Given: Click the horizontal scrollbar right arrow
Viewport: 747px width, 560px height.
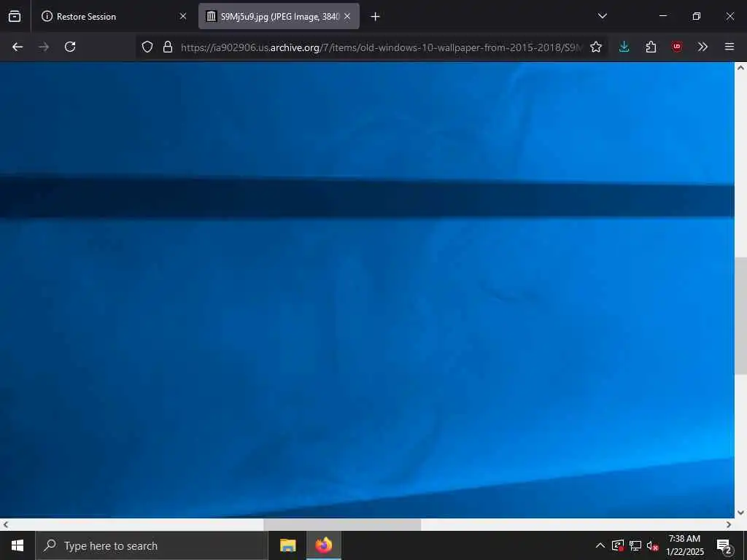Looking at the screenshot, I should click(x=729, y=525).
